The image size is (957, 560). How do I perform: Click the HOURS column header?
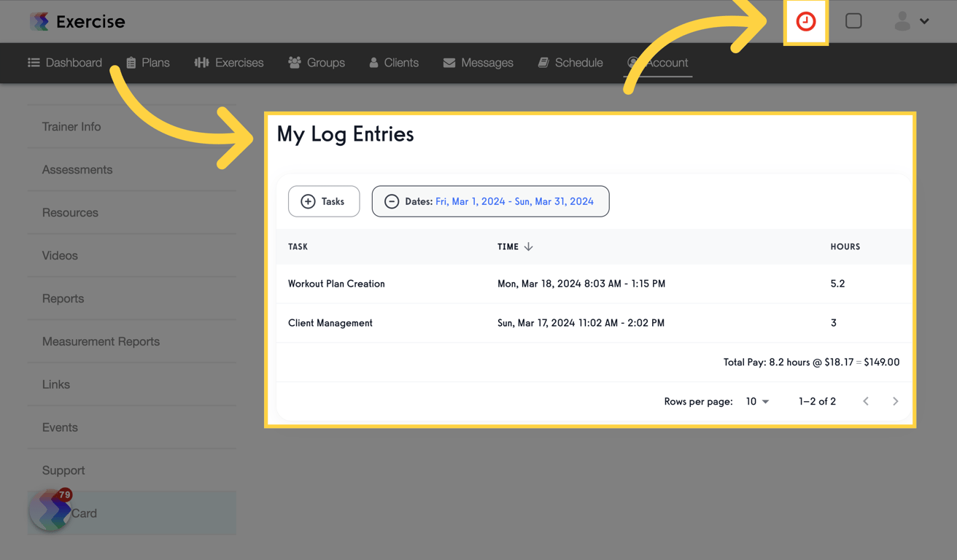[x=845, y=246]
